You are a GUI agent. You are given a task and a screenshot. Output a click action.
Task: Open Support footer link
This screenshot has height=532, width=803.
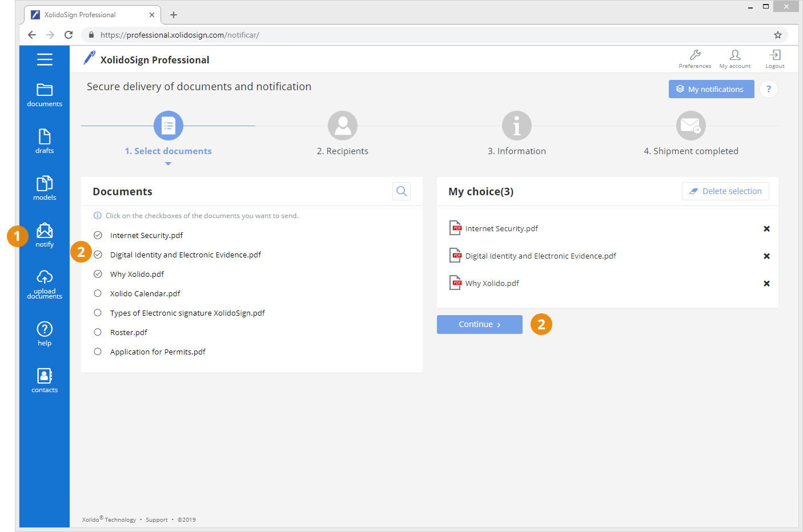click(x=156, y=520)
